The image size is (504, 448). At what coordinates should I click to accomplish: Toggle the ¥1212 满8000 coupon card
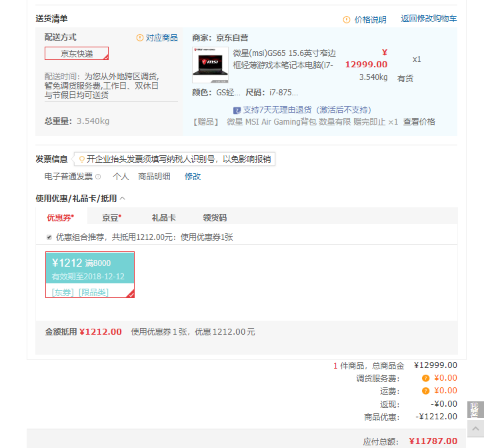click(90, 275)
